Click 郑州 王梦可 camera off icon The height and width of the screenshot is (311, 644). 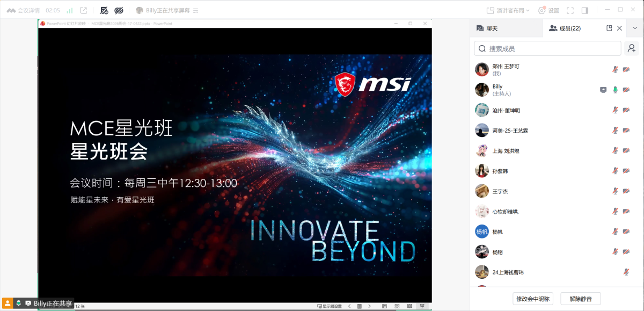pyautogui.click(x=626, y=69)
